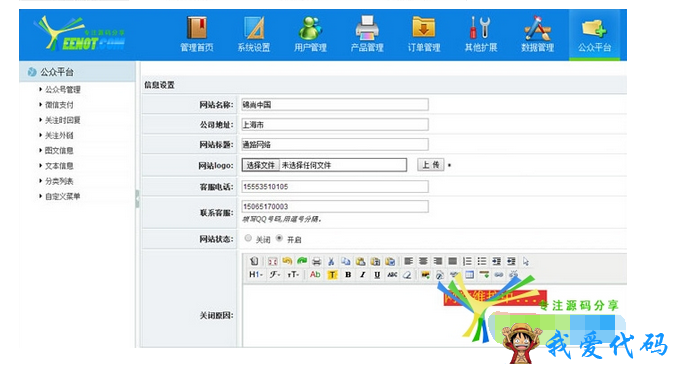Select the 开启 website status radio
Image resolution: width=685 pixels, height=369 pixels.
click(x=280, y=238)
